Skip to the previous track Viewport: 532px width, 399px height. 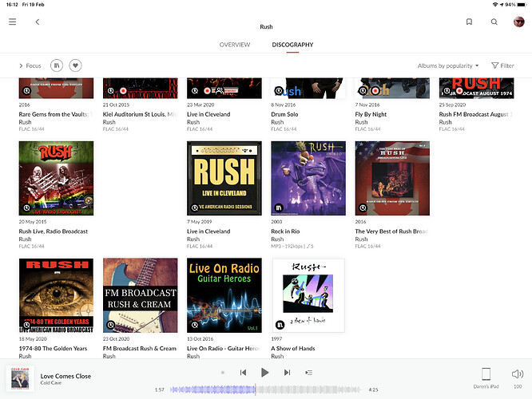(243, 373)
